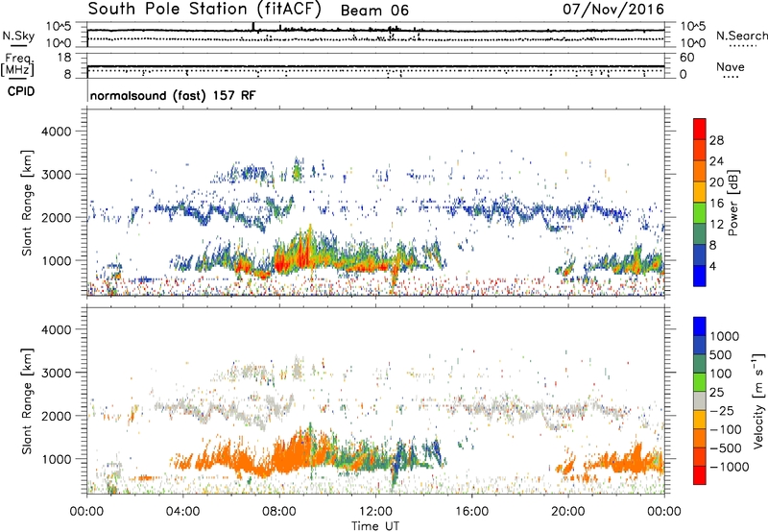This screenshot has height=532, width=768.
Task: Click the Power [dB] colorbar title
Action: click(x=732, y=203)
